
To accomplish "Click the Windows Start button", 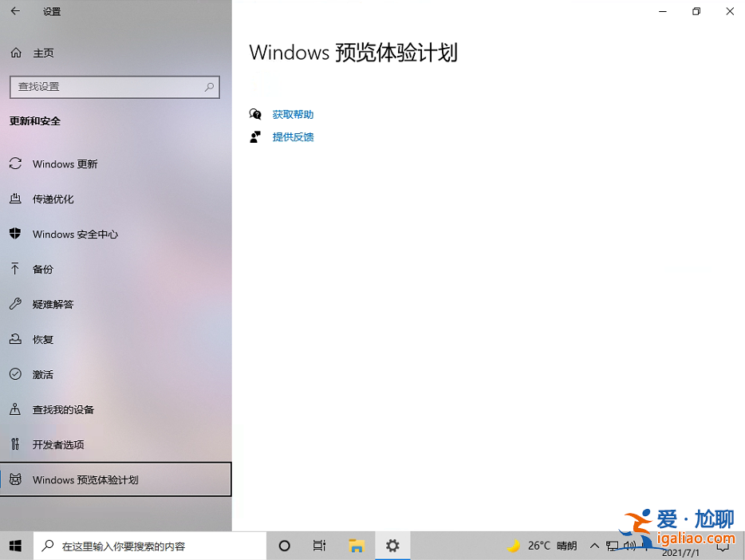I will 14,546.
